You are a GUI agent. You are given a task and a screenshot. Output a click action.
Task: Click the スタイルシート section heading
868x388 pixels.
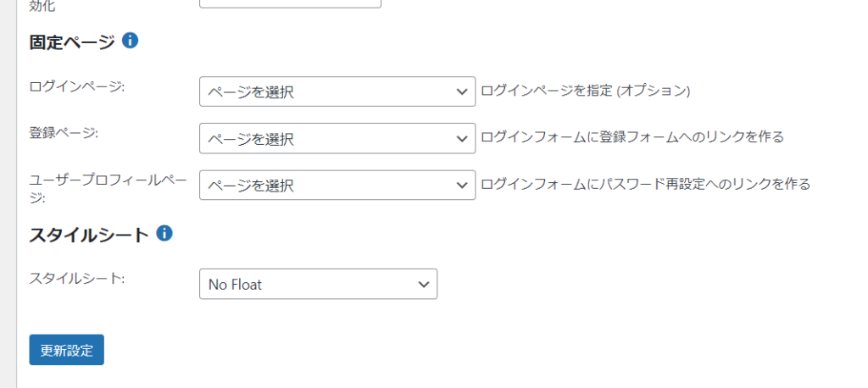coord(89,236)
